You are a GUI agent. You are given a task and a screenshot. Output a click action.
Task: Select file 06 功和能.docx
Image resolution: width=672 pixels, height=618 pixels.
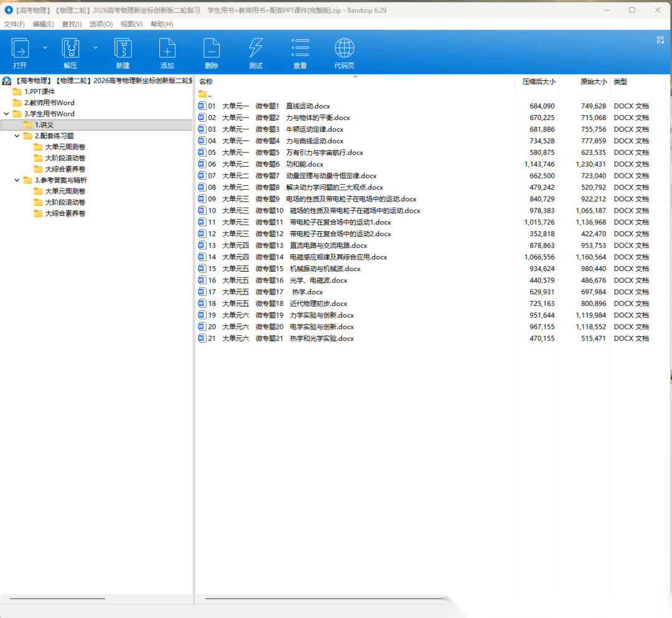coord(304,164)
